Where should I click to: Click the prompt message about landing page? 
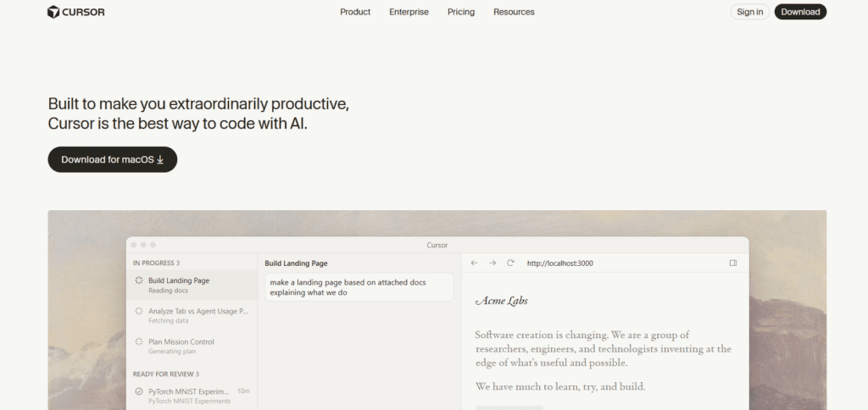pyautogui.click(x=359, y=287)
